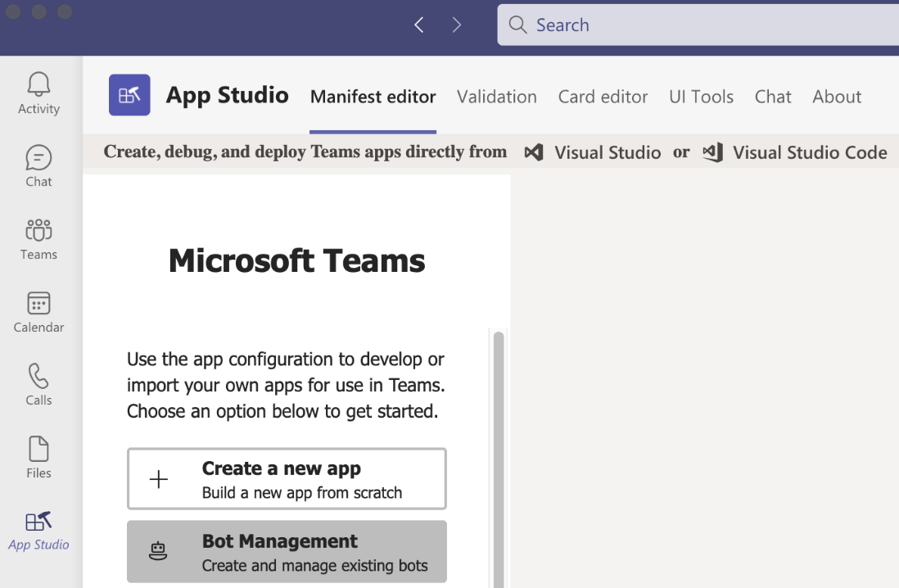Click the Search input field

click(698, 25)
